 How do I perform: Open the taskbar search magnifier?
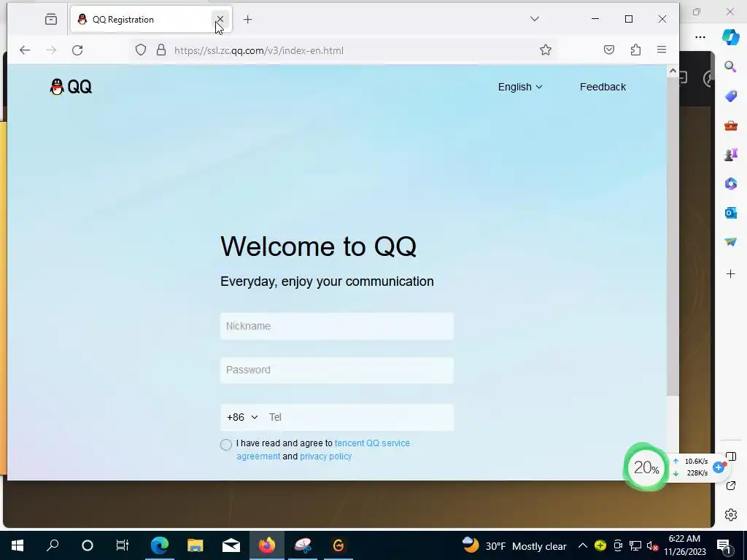tap(53, 545)
